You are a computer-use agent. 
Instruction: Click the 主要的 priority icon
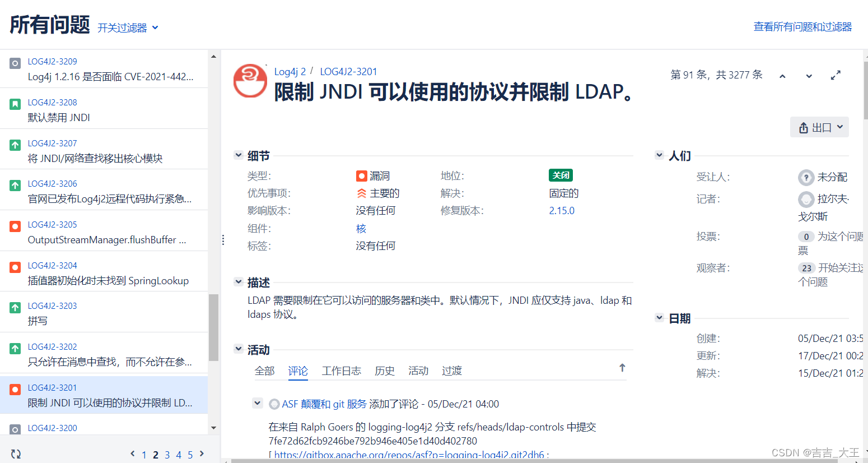pos(362,193)
